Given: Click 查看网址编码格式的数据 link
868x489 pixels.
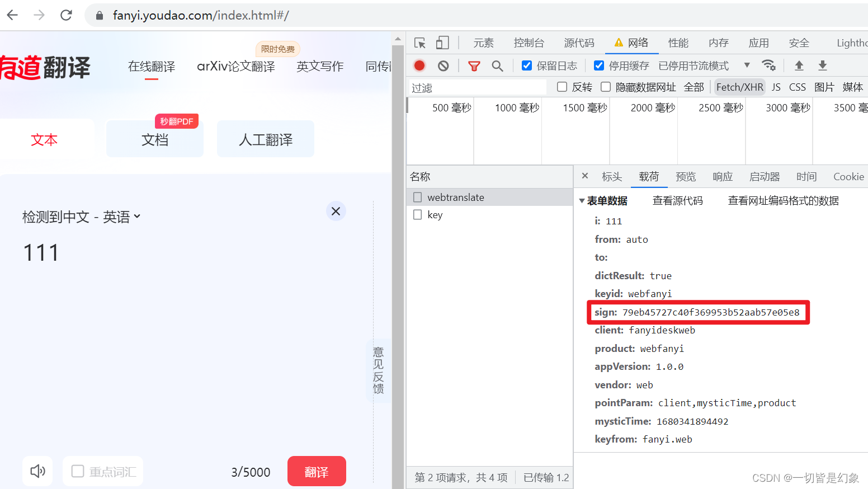Looking at the screenshot, I should (783, 201).
